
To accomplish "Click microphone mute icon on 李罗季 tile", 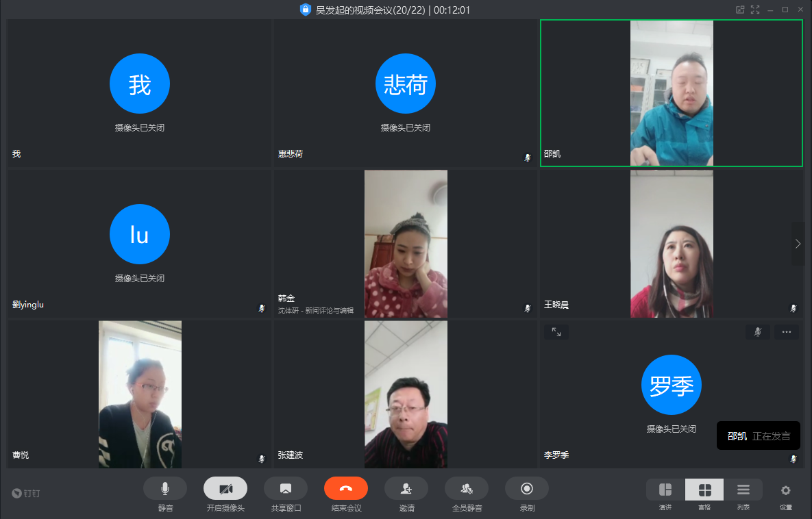I will (757, 332).
